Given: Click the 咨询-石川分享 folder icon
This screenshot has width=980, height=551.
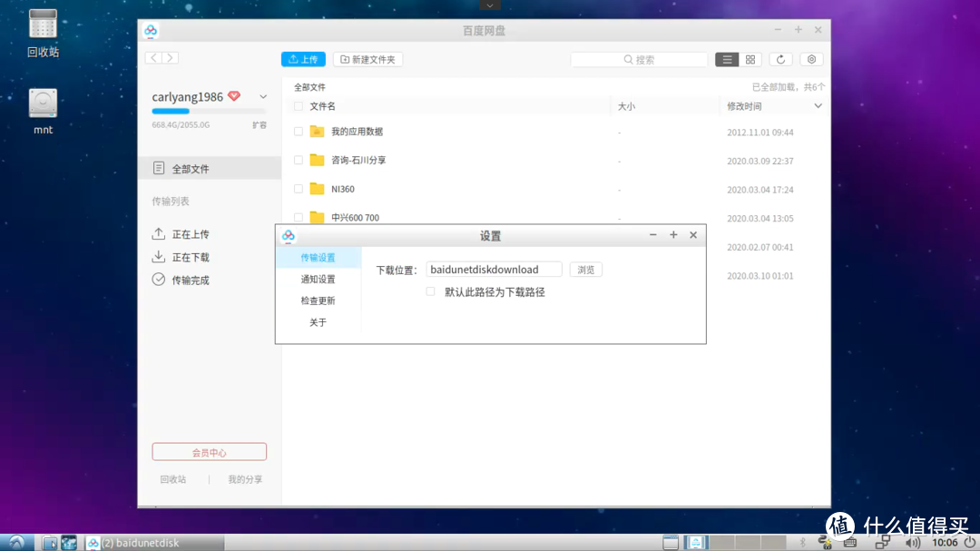Looking at the screenshot, I should (x=317, y=160).
